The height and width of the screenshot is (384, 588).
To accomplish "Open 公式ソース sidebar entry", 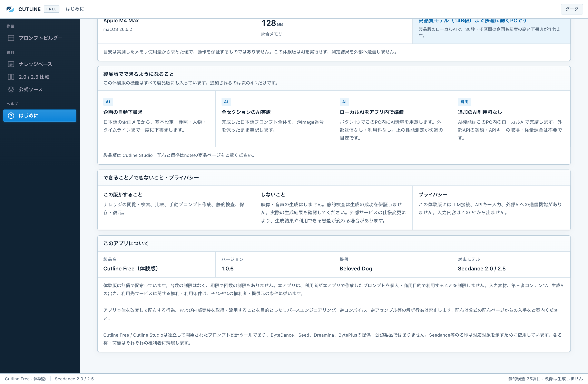I will coord(40,89).
